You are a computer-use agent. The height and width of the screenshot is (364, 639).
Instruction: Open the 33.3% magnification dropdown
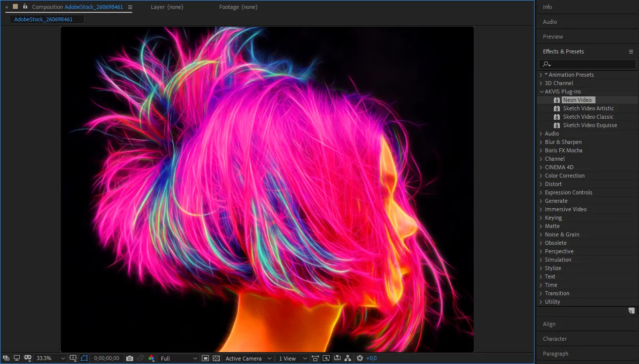(51, 358)
